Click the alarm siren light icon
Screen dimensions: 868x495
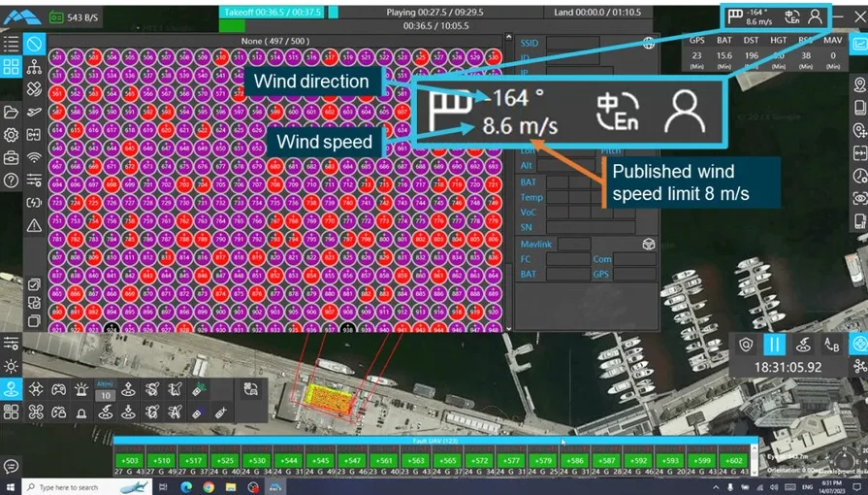point(81,390)
